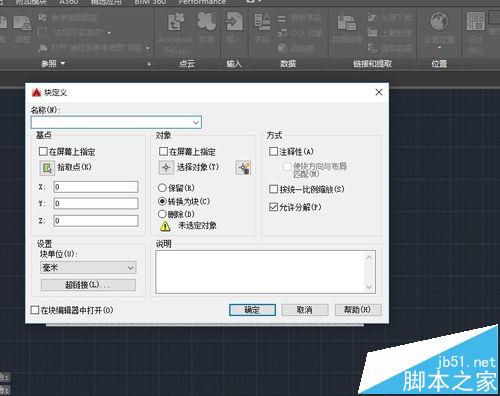Click the 说明 box scroll down arrow
500x396 pixels.
pos(369,287)
